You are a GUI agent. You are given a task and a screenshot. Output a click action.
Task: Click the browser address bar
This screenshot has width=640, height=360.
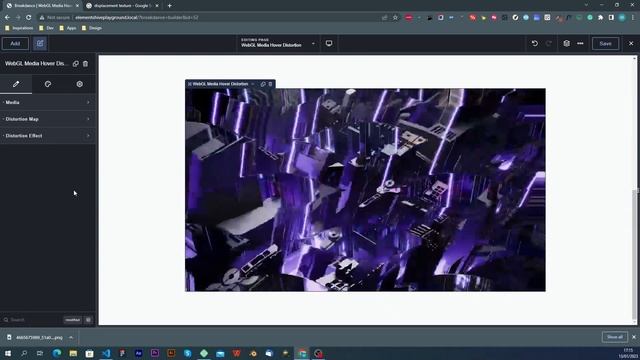pyautogui.click(x=212, y=18)
